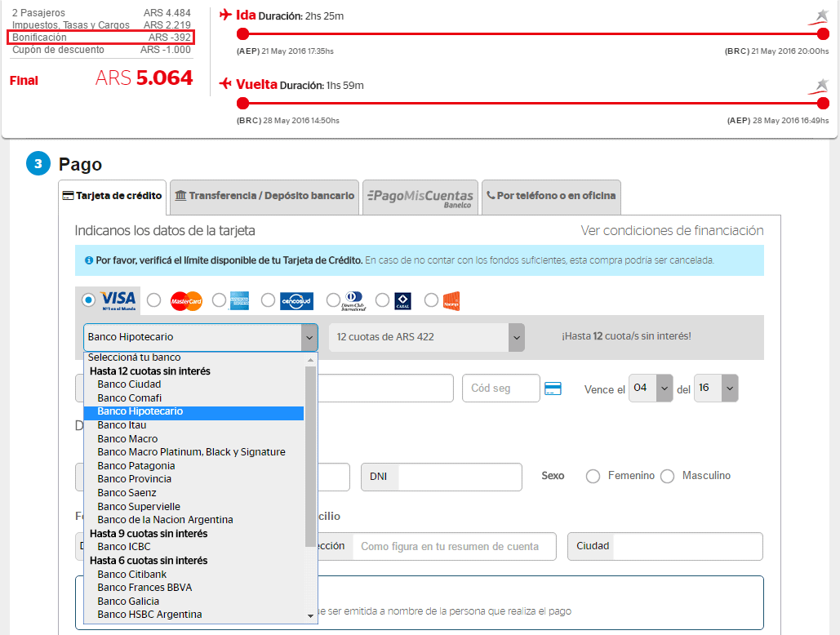840x635 pixels.
Task: Select Banco Provincia option
Action: click(194, 479)
